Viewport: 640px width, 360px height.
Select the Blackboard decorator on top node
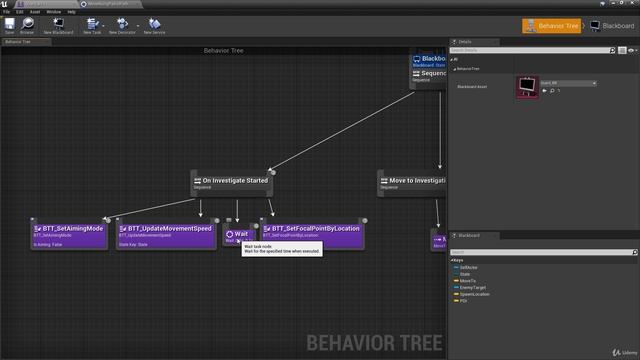pos(429,61)
